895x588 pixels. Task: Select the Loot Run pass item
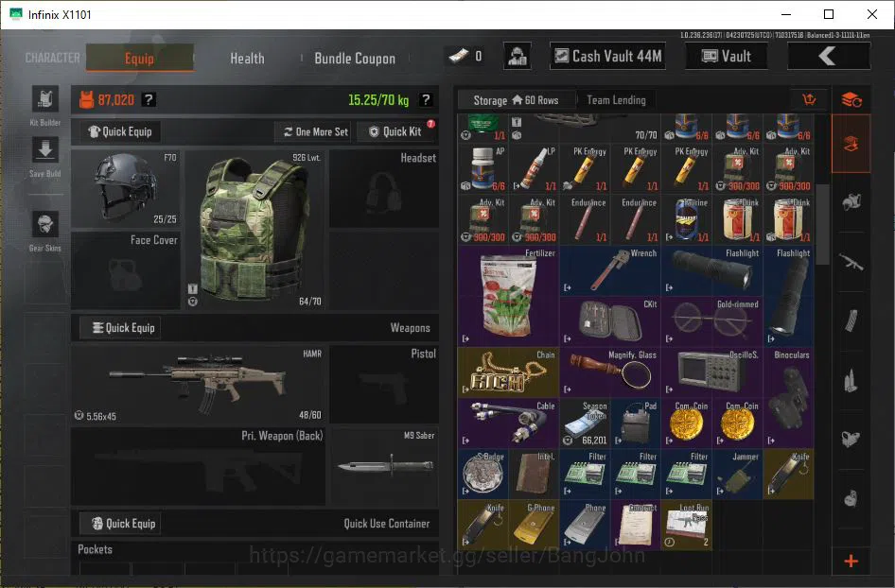point(686,525)
